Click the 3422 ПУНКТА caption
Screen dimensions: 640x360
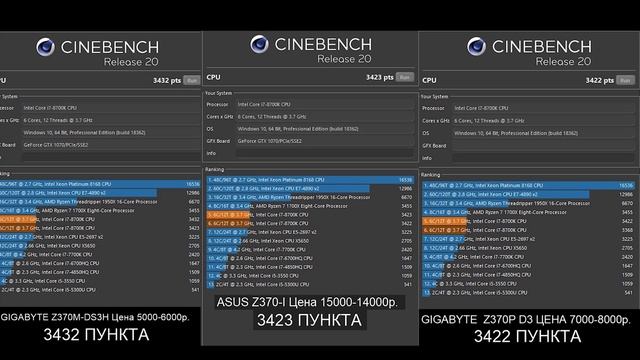click(527, 337)
